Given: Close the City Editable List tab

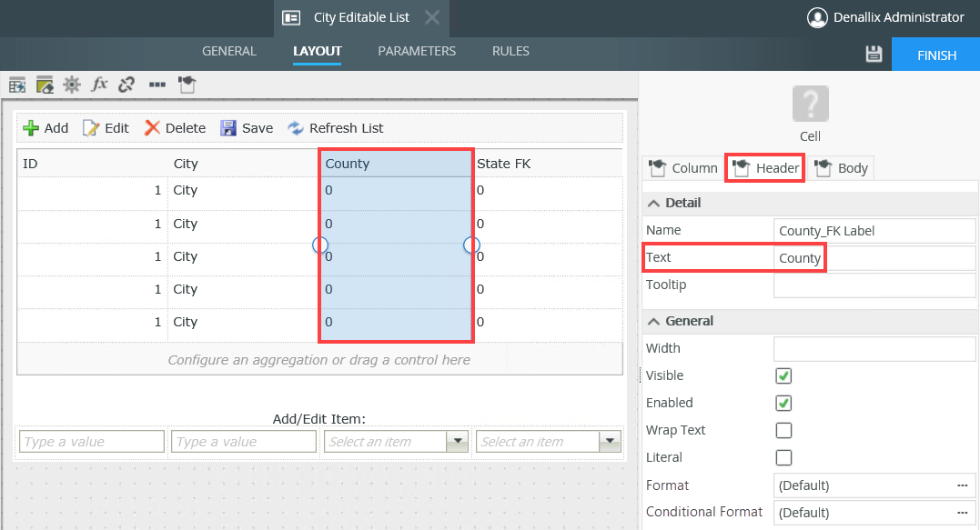Looking at the screenshot, I should click(x=432, y=17).
